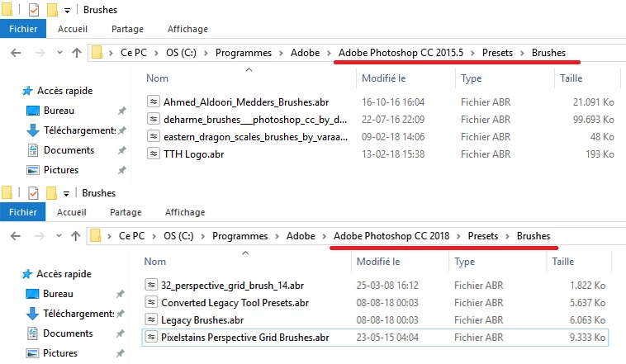Open Partage tab in the CC 2018 window

point(126,212)
